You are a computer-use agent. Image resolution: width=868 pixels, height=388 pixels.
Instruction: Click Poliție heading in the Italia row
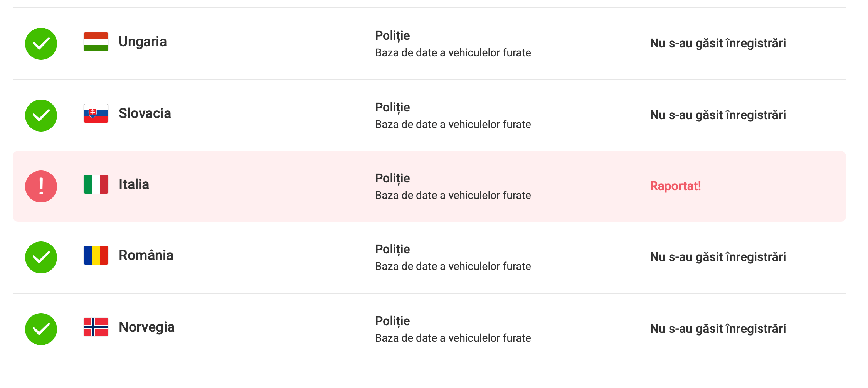tap(392, 178)
